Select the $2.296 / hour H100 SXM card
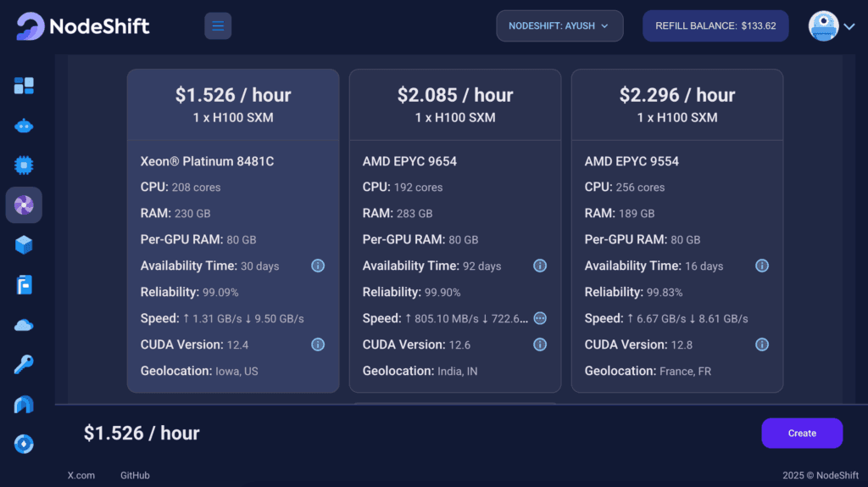Image resolution: width=868 pixels, height=487 pixels. 677,231
